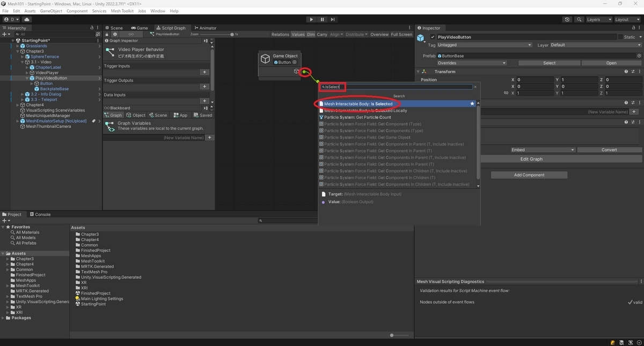Select the Saved variables tab in Blackboard

(x=202, y=115)
